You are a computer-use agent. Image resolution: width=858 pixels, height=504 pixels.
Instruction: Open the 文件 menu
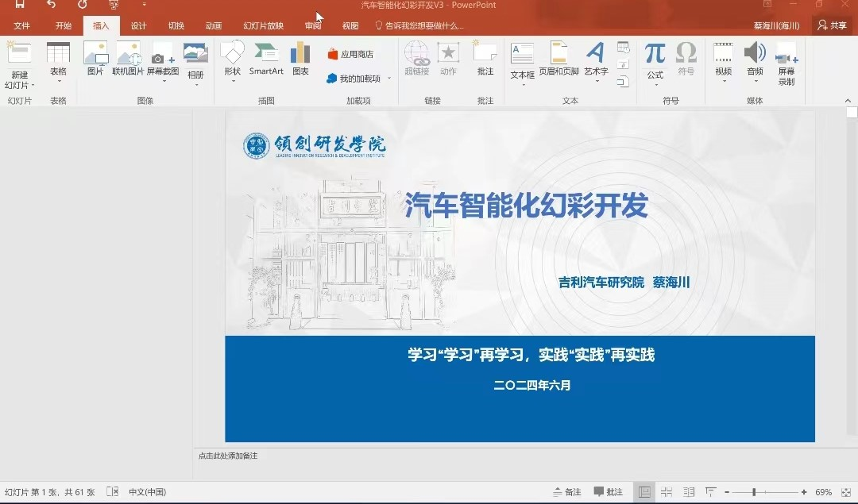(x=22, y=25)
